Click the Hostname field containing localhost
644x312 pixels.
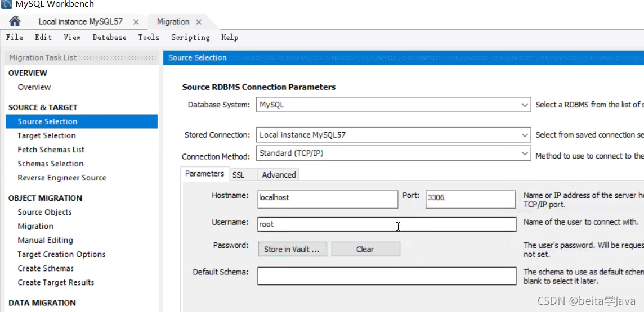click(x=328, y=199)
